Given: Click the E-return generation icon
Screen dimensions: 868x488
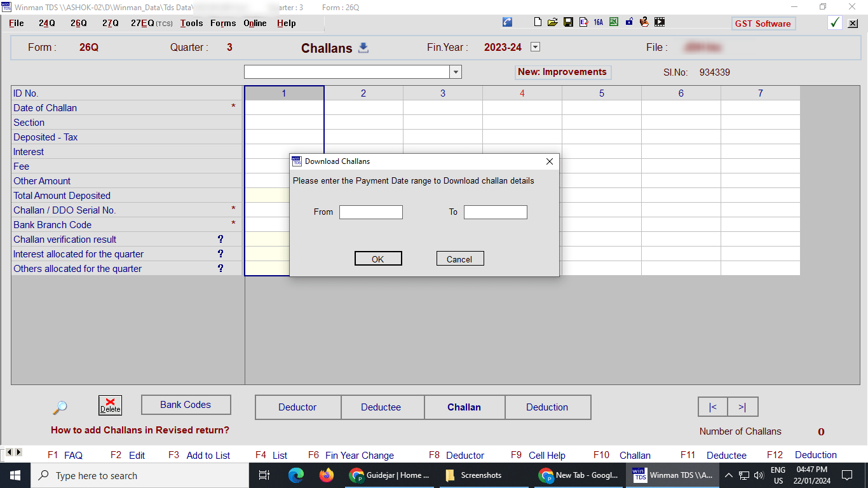Looking at the screenshot, I should (x=583, y=22).
